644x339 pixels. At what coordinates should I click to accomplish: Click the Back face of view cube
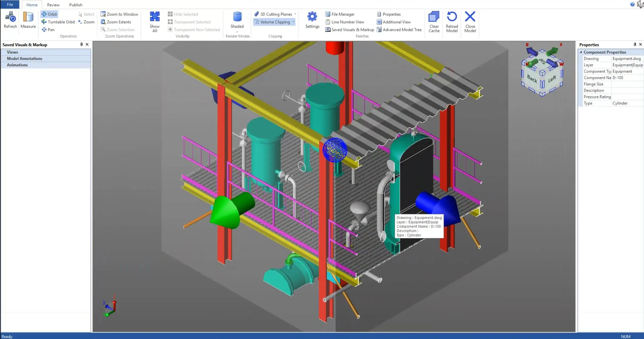click(532, 79)
